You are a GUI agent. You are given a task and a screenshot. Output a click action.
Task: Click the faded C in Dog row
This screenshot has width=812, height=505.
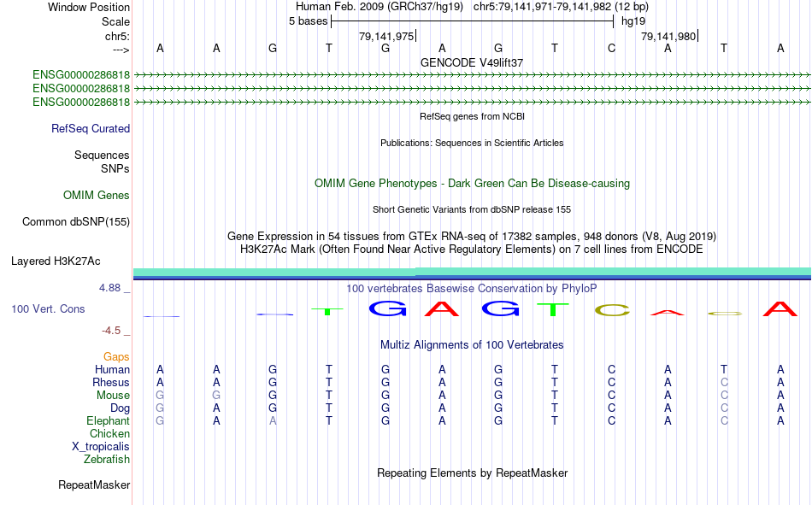(x=724, y=408)
